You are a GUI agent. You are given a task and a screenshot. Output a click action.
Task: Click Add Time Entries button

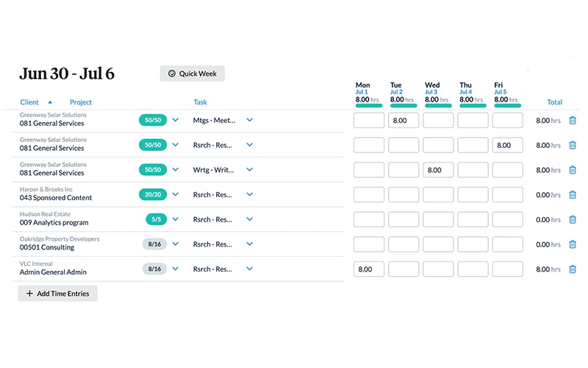(x=58, y=293)
